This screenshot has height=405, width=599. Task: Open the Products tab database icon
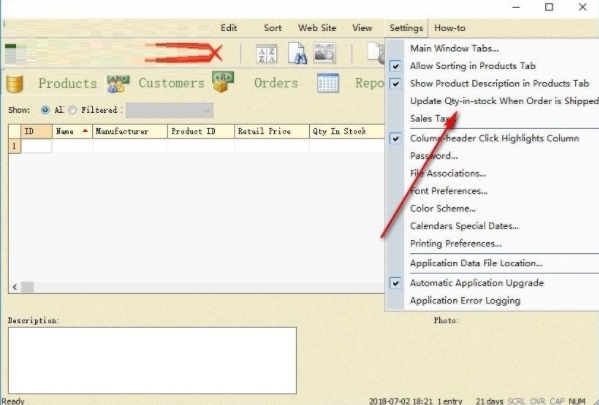coord(15,84)
